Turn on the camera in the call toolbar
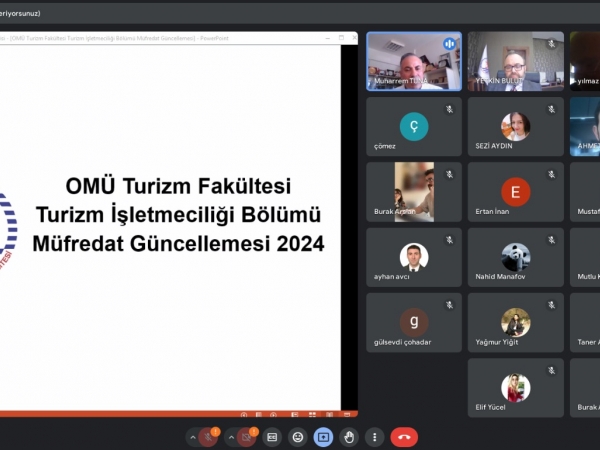600x450 pixels. (246, 437)
